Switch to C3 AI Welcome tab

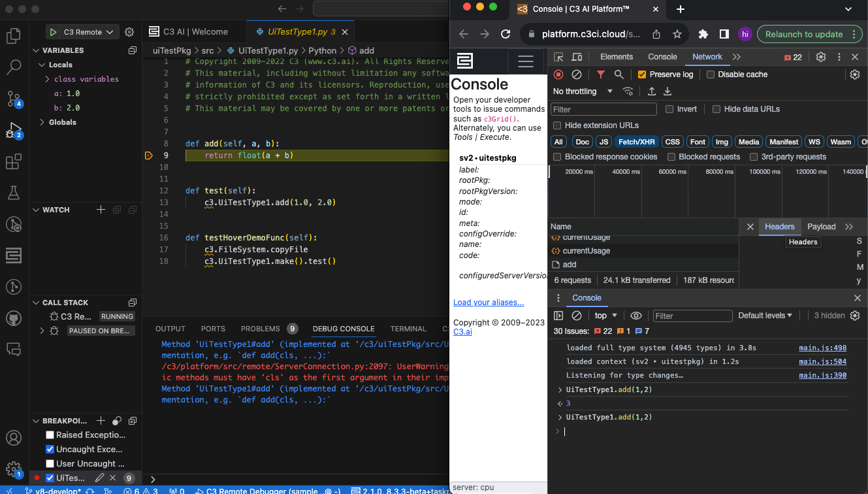[195, 31]
